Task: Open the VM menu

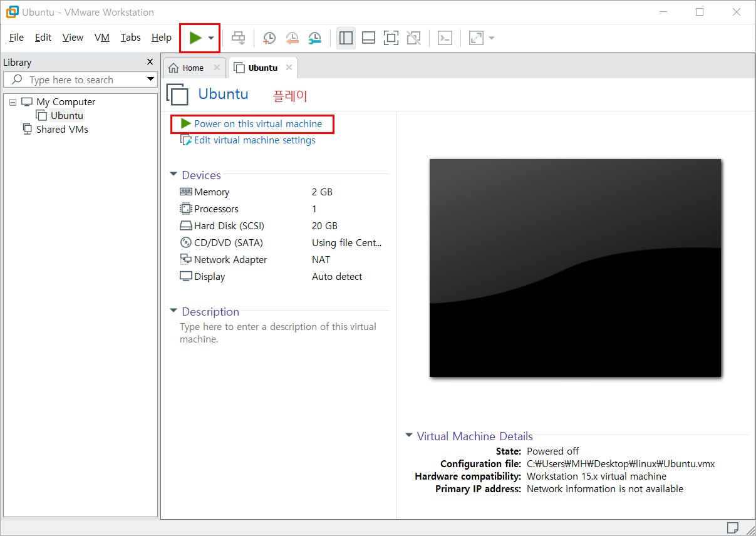Action: (x=102, y=38)
